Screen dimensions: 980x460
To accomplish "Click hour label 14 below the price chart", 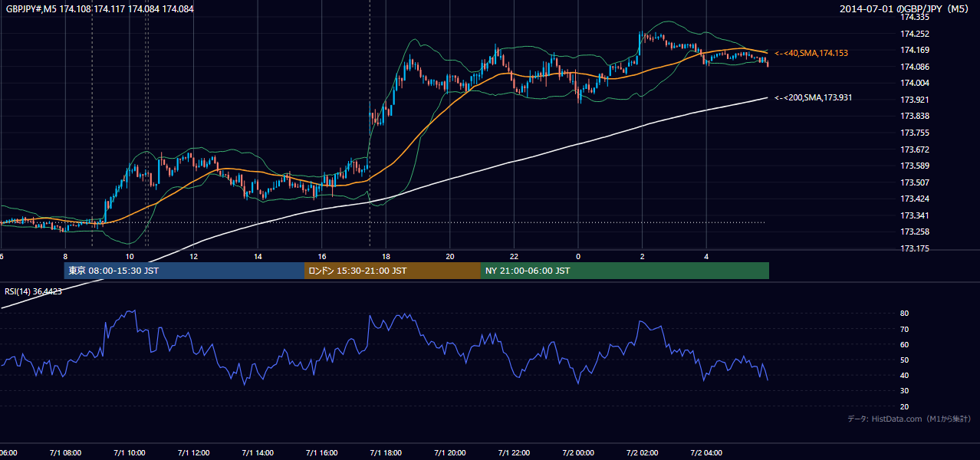I will (x=258, y=256).
